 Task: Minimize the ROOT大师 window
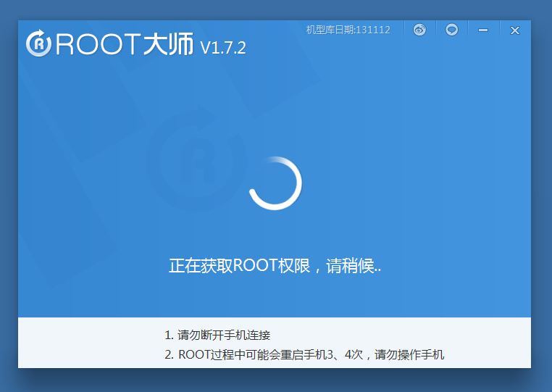point(483,30)
